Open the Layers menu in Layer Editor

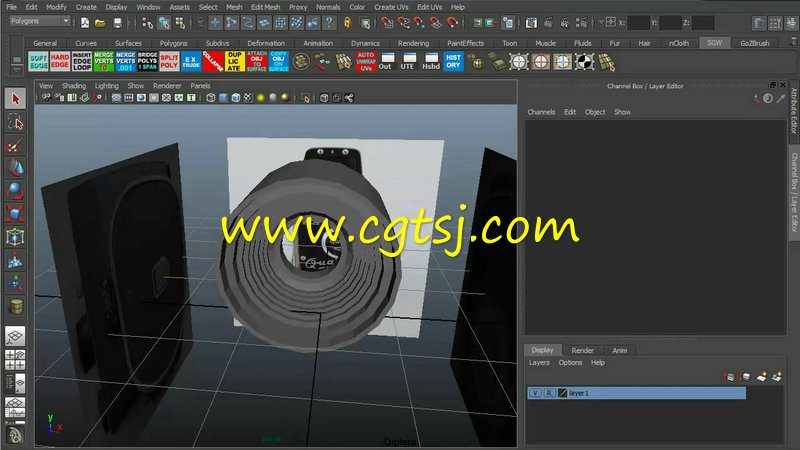tap(539, 362)
